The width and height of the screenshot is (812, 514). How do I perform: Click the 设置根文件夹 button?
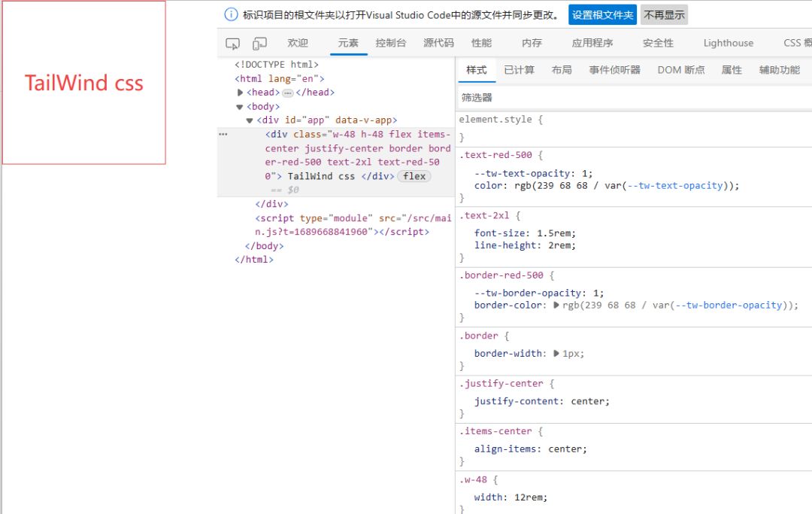pyautogui.click(x=602, y=15)
